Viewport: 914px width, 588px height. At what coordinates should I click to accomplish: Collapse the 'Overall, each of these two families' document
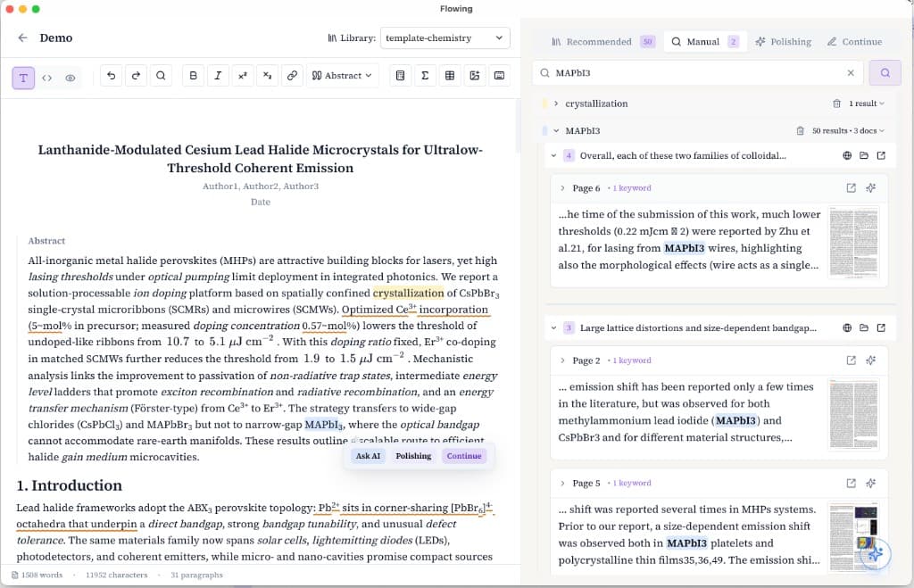[x=553, y=155]
